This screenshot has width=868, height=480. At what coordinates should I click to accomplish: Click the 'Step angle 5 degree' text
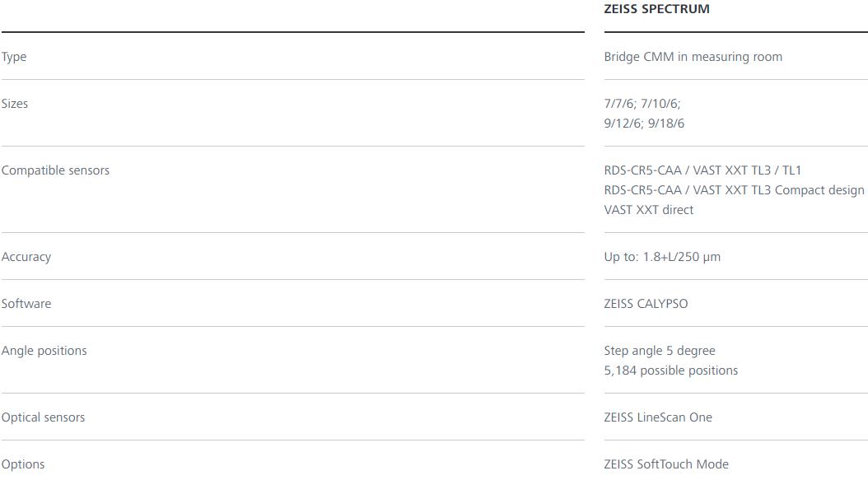pyautogui.click(x=659, y=351)
